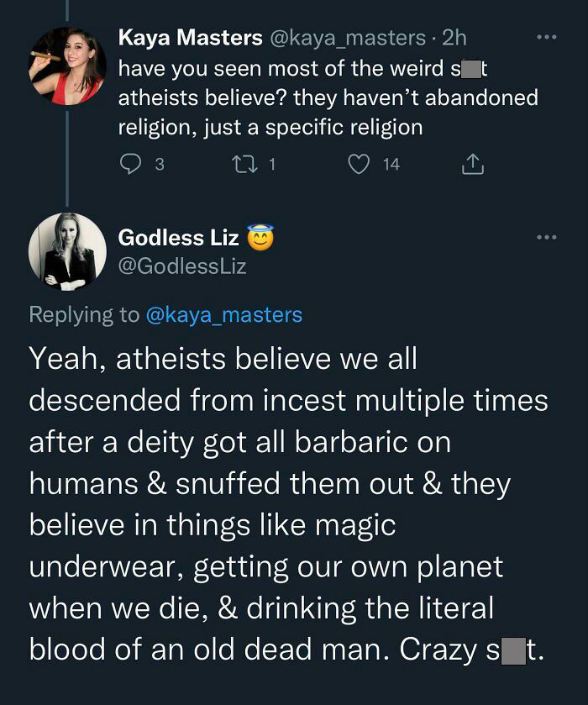Open the more options menu on Godless Liz's reply
This screenshot has height=705, width=588.
(549, 235)
